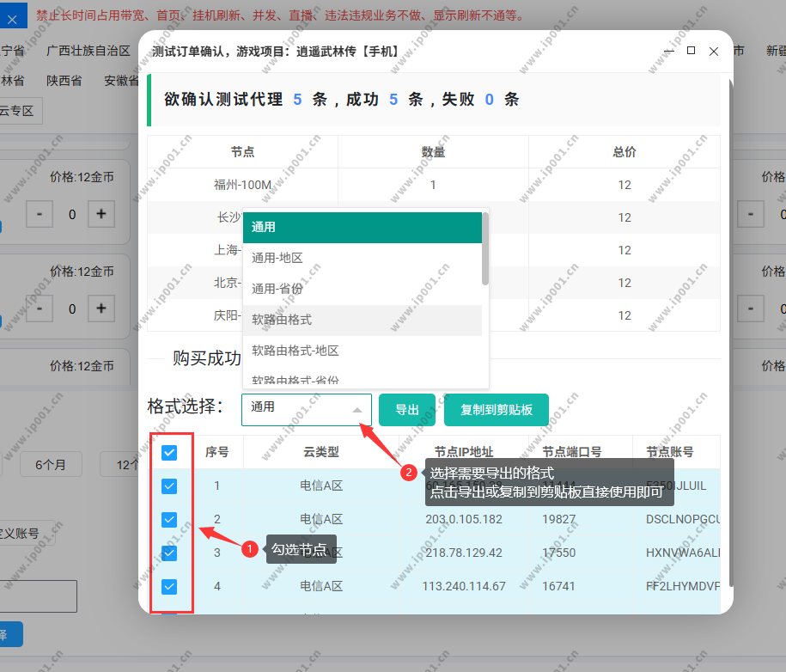
Task: Click port number 17550
Action: (559, 553)
